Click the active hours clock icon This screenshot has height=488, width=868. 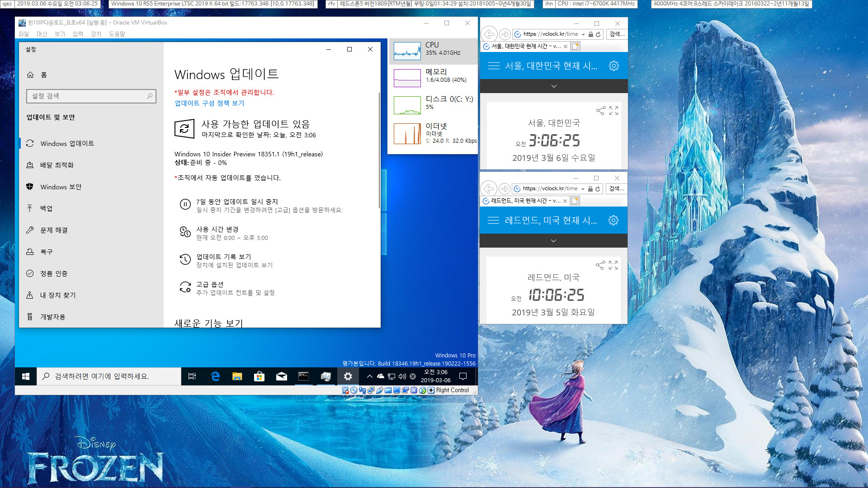point(185,232)
